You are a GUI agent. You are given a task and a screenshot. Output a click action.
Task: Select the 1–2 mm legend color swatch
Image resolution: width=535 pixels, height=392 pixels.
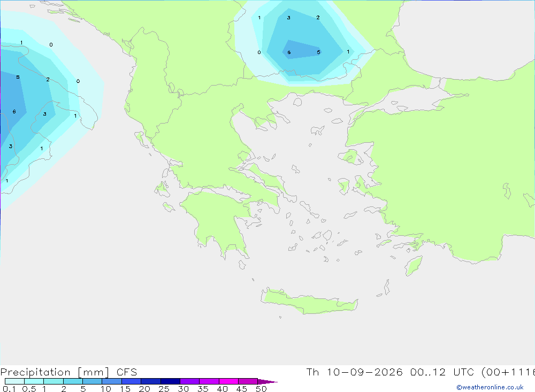pyautogui.click(x=53, y=381)
